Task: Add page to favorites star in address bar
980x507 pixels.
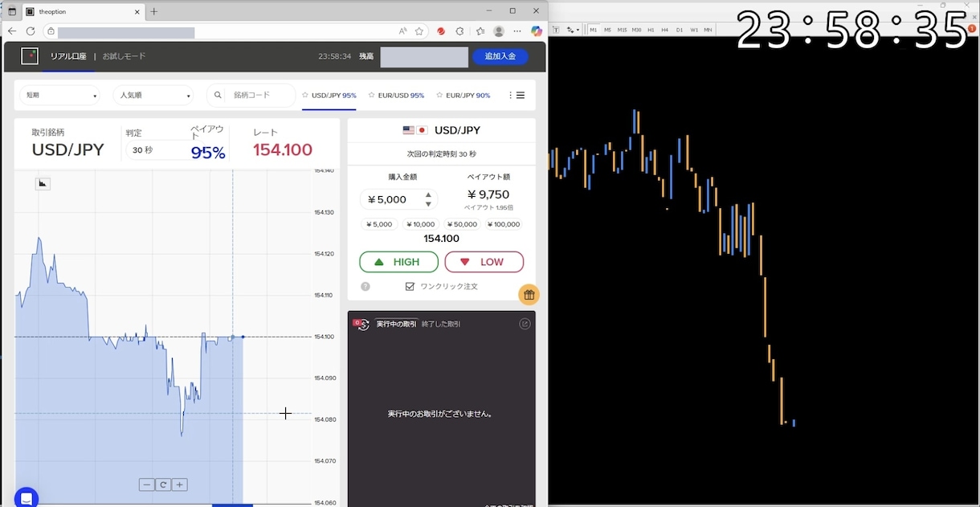Action: click(x=419, y=31)
